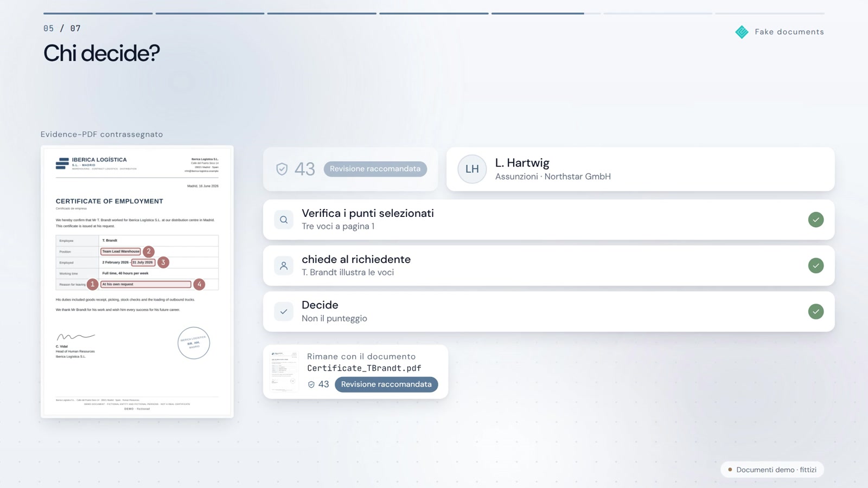Click the checkmark tile icon on Decide row
Viewport: 868px width, 488px height.
(284, 312)
